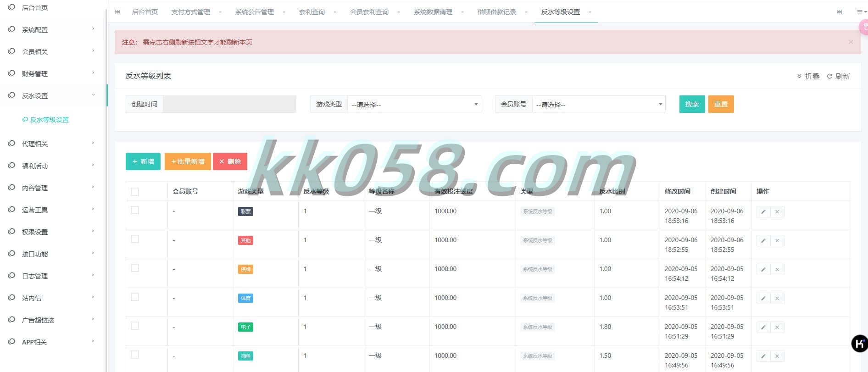Edit the 电子 row with pencil icon
The width and height of the screenshot is (868, 372).
click(763, 328)
